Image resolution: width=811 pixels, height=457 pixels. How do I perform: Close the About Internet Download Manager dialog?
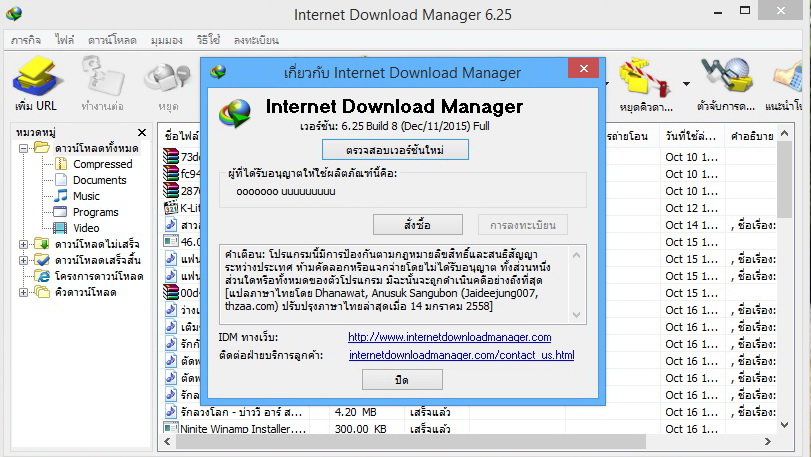click(x=583, y=68)
